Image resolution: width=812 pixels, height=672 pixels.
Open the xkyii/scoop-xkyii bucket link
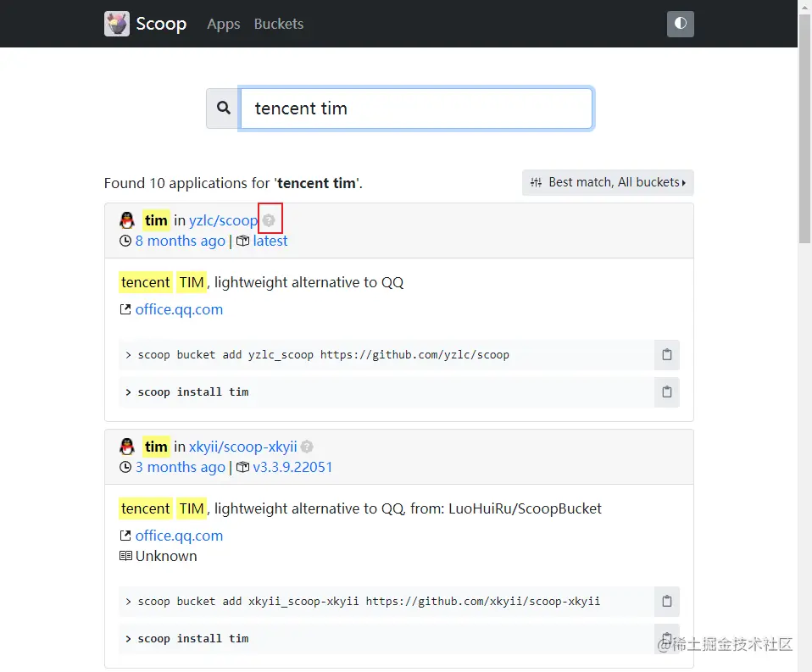[x=243, y=447]
